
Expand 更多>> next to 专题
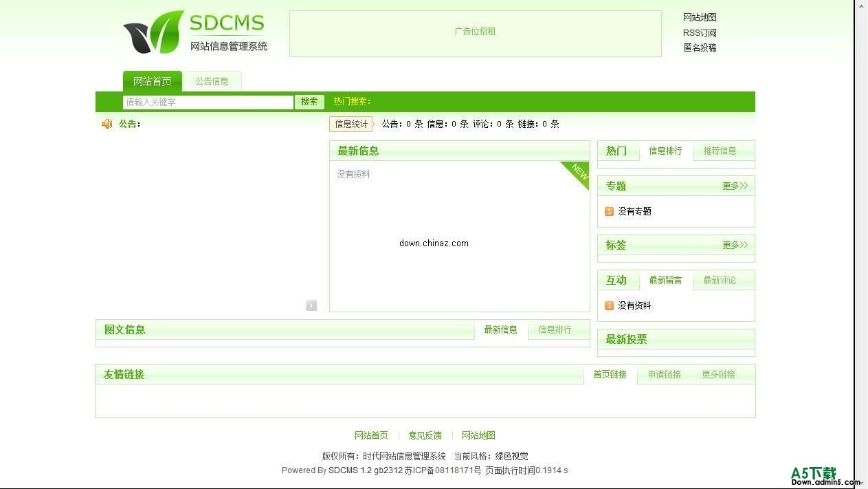[x=734, y=186]
